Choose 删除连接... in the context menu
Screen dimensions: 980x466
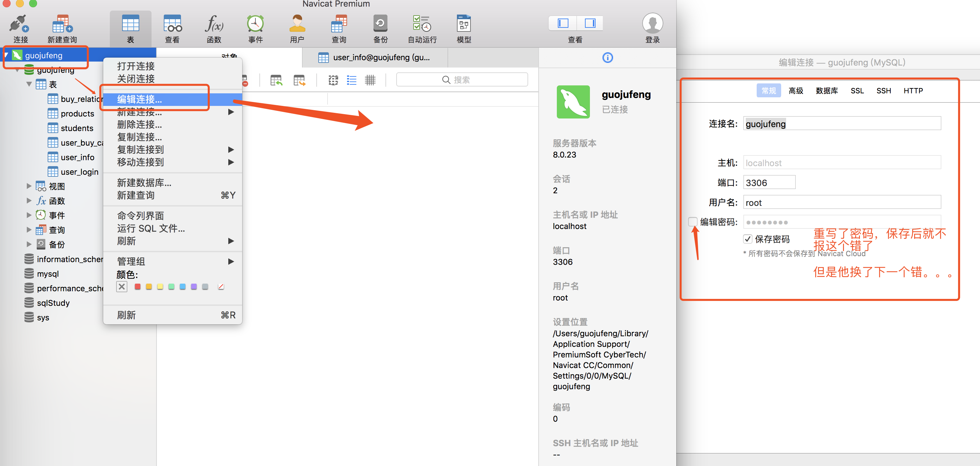(x=172, y=124)
